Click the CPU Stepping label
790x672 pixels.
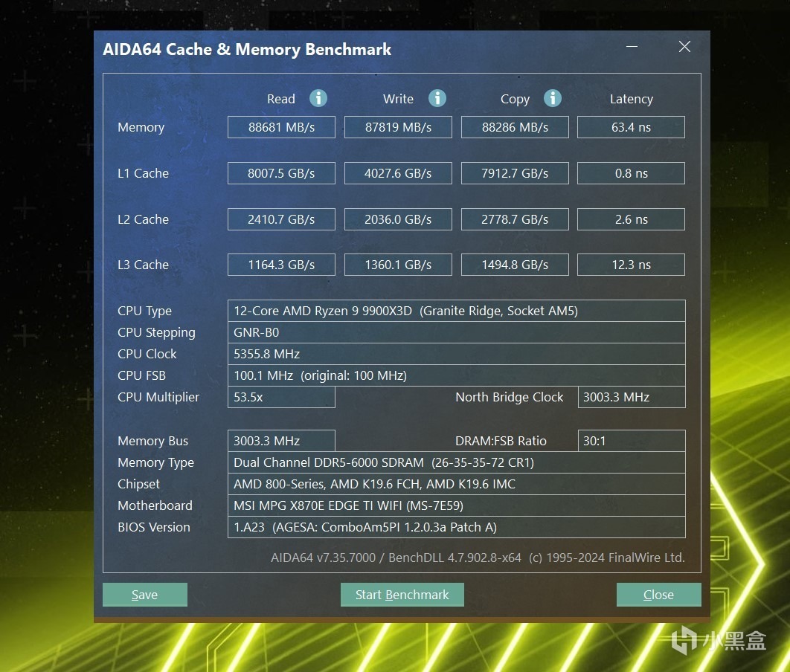(156, 333)
